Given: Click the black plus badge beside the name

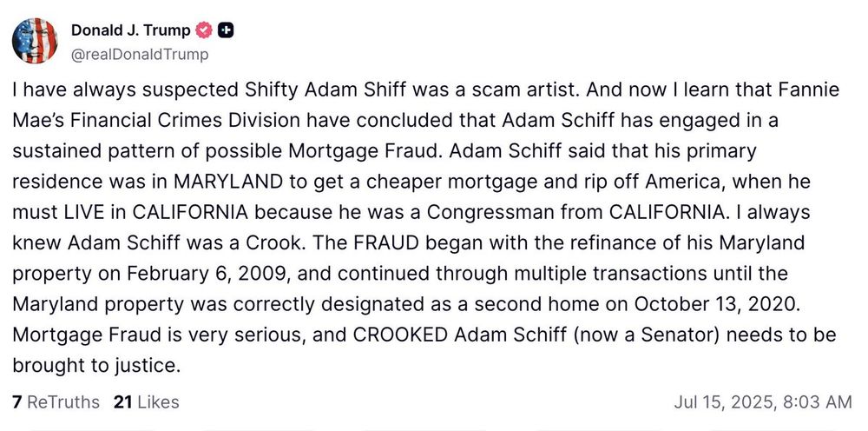Looking at the screenshot, I should pyautogui.click(x=226, y=31).
